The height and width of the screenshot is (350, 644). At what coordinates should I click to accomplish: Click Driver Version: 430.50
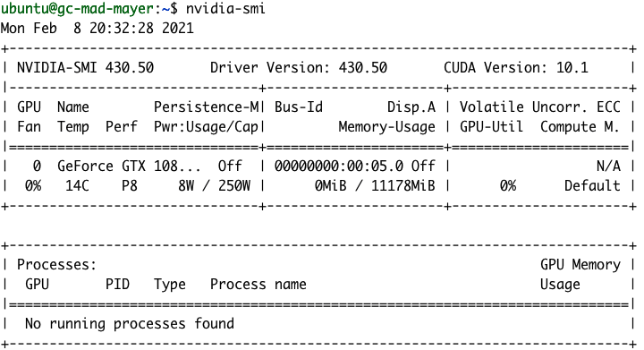(x=298, y=67)
